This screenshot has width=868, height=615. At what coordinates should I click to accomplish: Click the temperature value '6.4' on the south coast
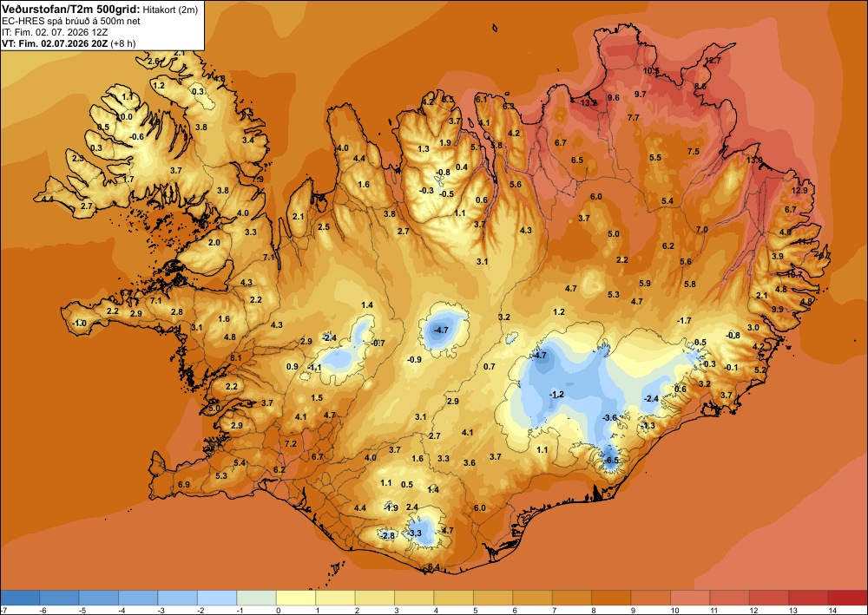pos(434,567)
